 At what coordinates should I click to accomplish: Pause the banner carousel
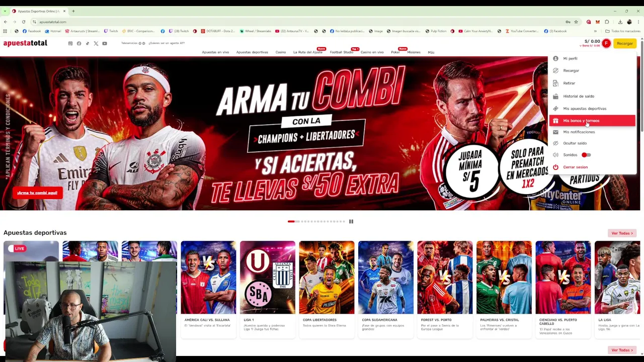pos(351,221)
